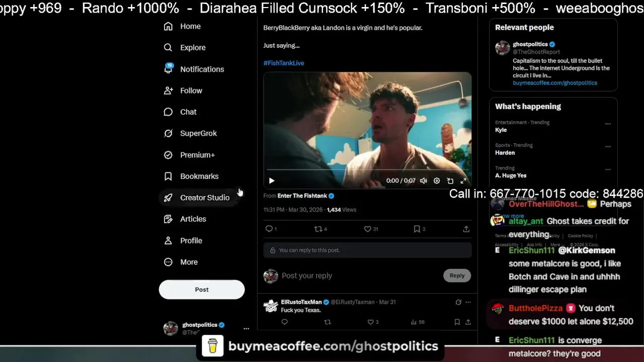Viewport: 644px width, 362px height.
Task: Open the Harden trending topic
Action: click(x=505, y=153)
